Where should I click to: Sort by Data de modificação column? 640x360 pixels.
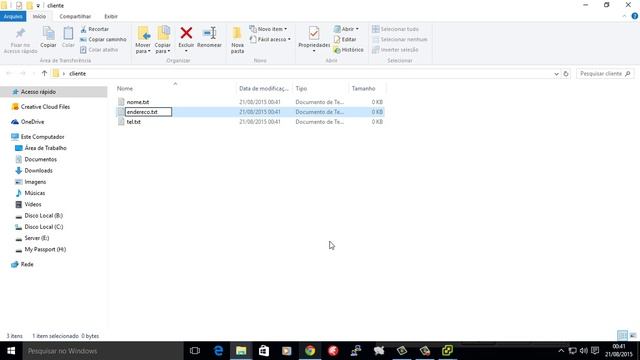click(264, 89)
